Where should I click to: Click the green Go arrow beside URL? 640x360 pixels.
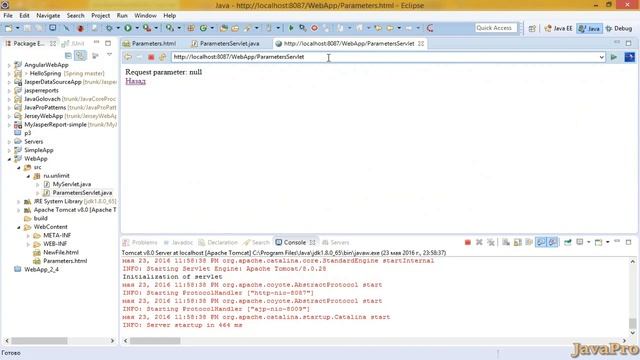[613, 57]
